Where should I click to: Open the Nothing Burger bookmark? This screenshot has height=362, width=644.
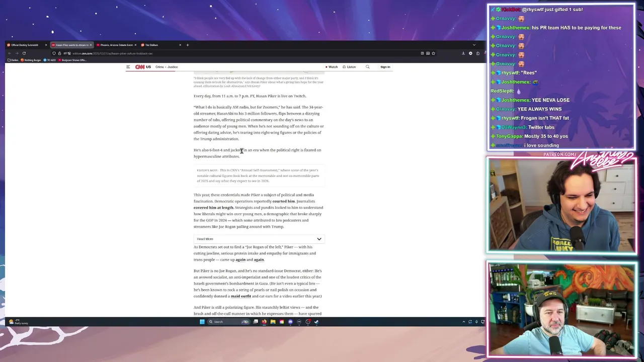[x=31, y=60]
